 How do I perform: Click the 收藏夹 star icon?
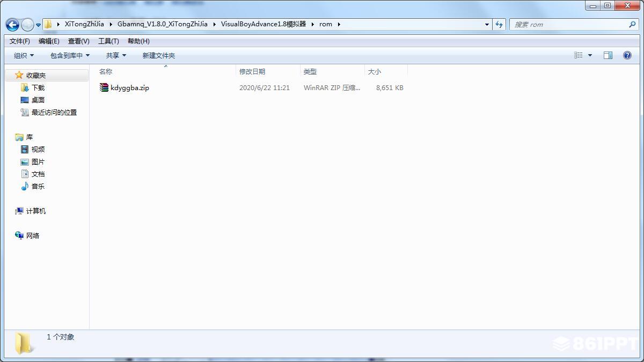[19, 75]
